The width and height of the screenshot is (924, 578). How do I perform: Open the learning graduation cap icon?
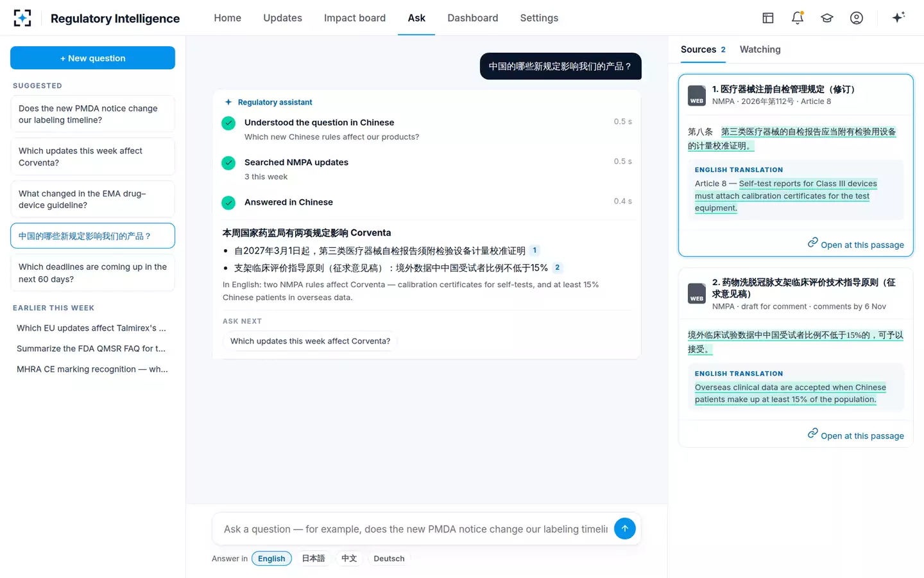pos(827,18)
